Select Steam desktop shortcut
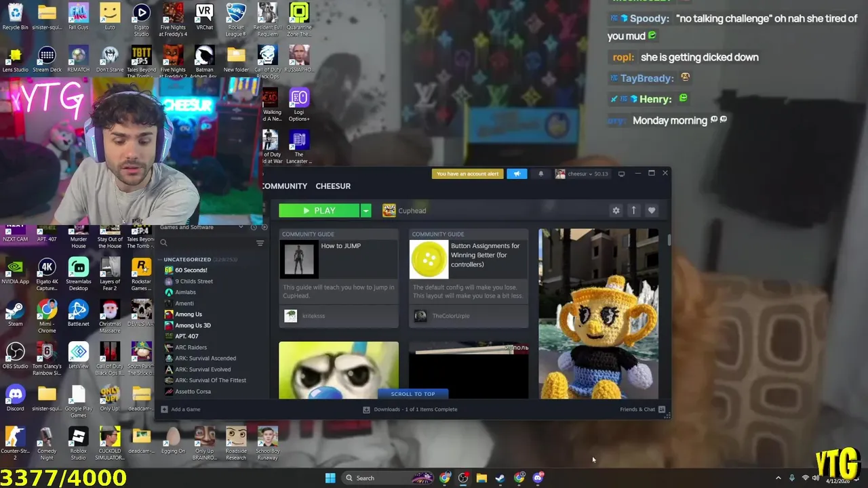The width and height of the screenshot is (868, 488). (x=15, y=314)
